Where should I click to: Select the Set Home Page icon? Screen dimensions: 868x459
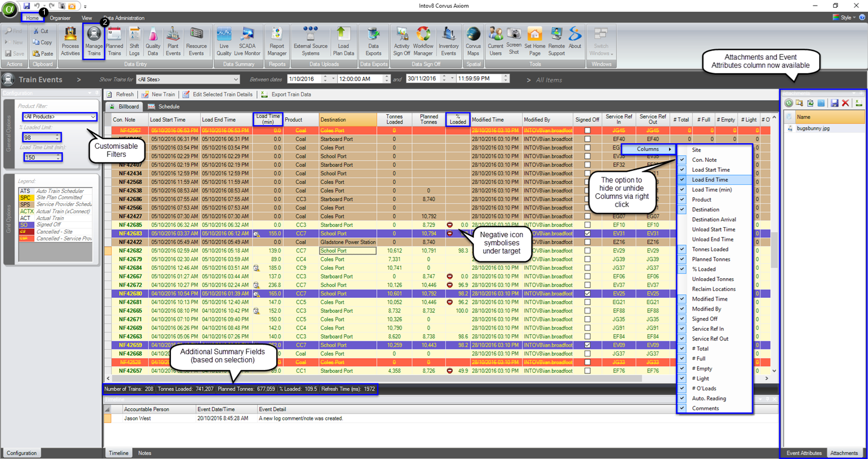(535, 42)
